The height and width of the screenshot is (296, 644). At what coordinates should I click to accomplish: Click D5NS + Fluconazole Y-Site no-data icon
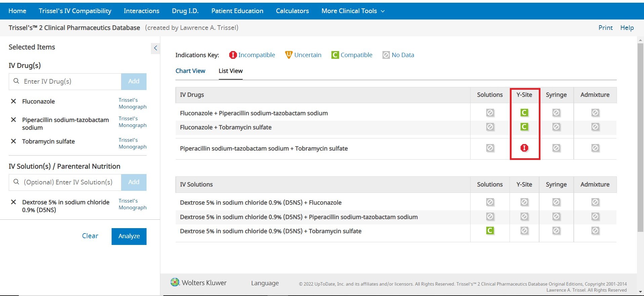point(524,202)
